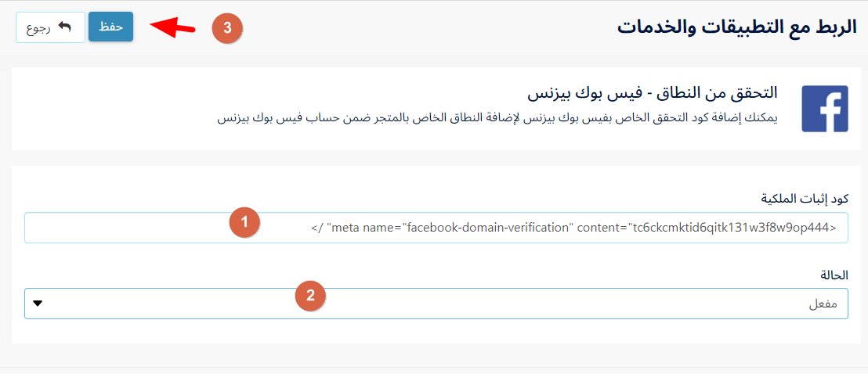Go back using the رجوع button
The height and width of the screenshot is (374, 868).
point(50,27)
